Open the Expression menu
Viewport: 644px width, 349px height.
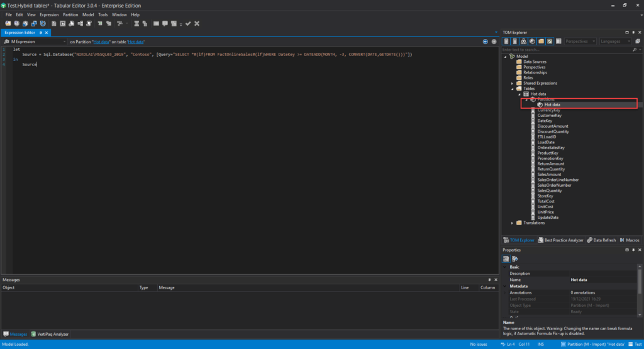coord(49,15)
